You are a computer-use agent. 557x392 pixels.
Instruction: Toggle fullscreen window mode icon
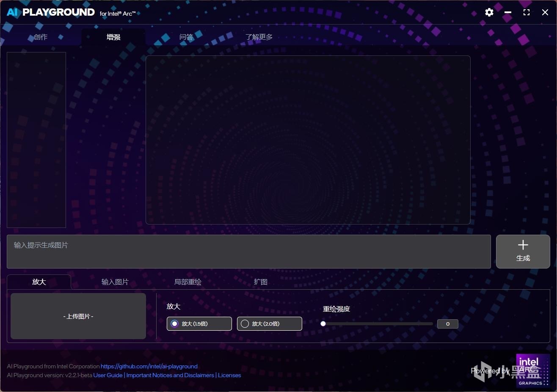tap(527, 12)
